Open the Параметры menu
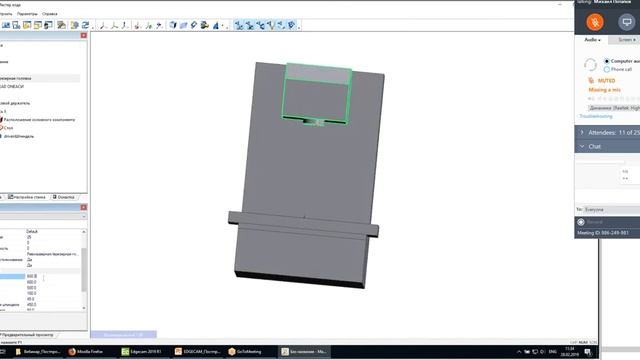 [27, 14]
